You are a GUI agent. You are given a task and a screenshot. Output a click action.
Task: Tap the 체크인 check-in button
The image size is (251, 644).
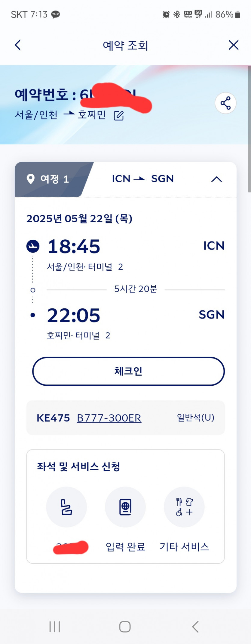point(128,371)
